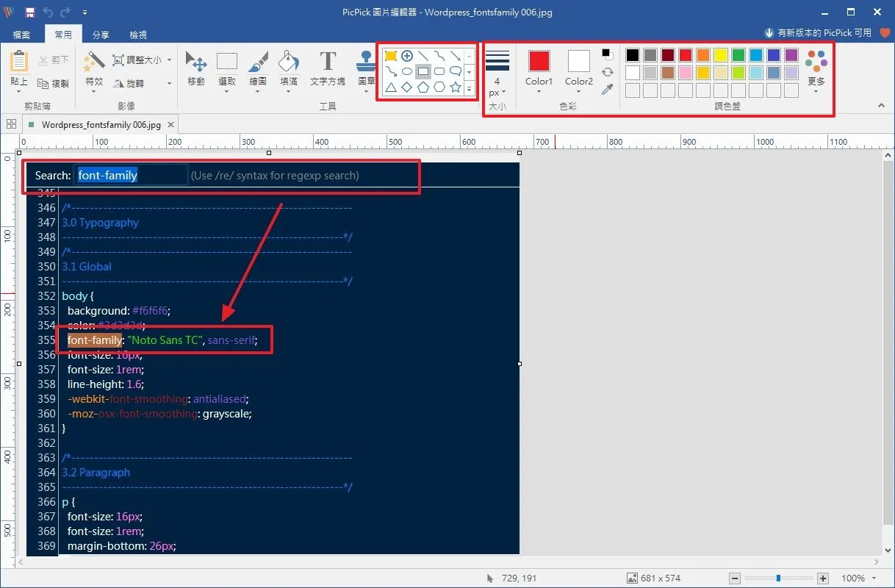Screen dimensions: 895x588
Task: Switch to the 檢視 view tab
Action: click(138, 35)
